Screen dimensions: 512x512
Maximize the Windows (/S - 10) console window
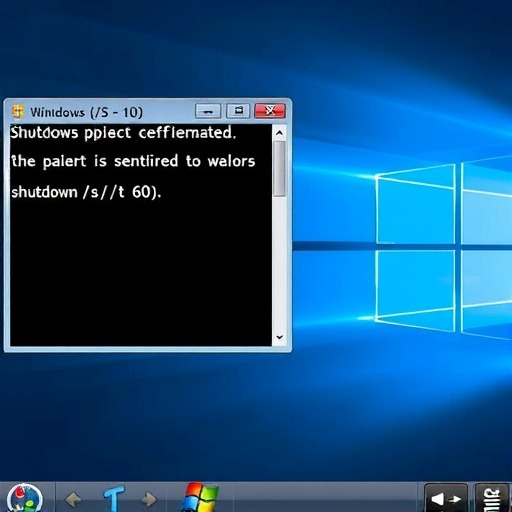tap(238, 111)
